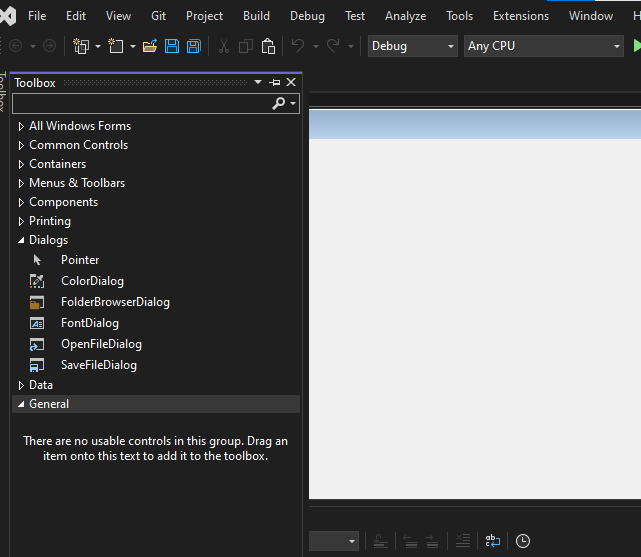Open the New Project dropdown arrow
This screenshot has width=641, height=557.
[x=98, y=47]
